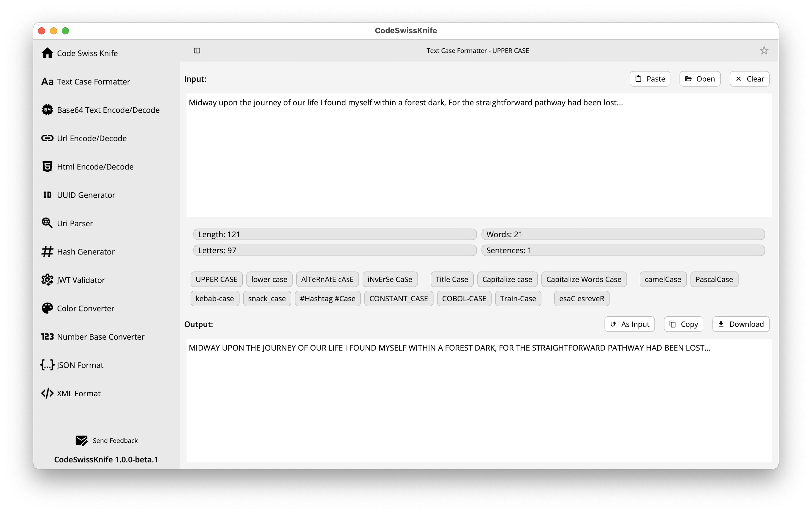This screenshot has width=812, height=513.
Task: Click the X icon in Clear button
Action: [x=738, y=79]
